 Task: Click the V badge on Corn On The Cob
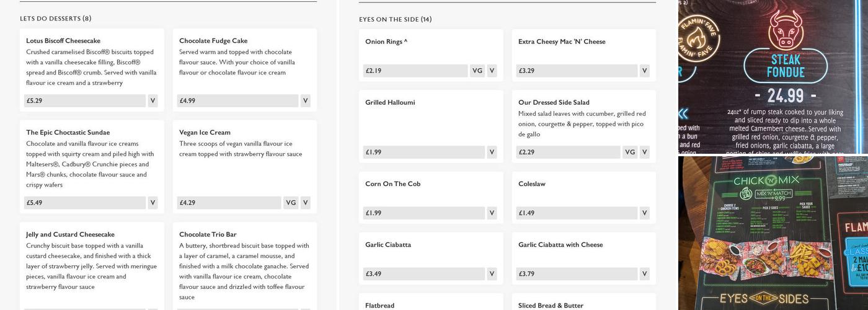point(492,213)
